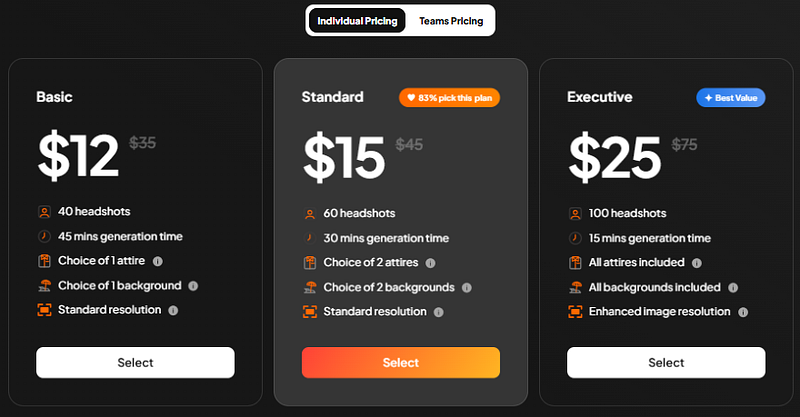Select the Individual Pricing tab
This screenshot has width=800, height=417.
(357, 20)
